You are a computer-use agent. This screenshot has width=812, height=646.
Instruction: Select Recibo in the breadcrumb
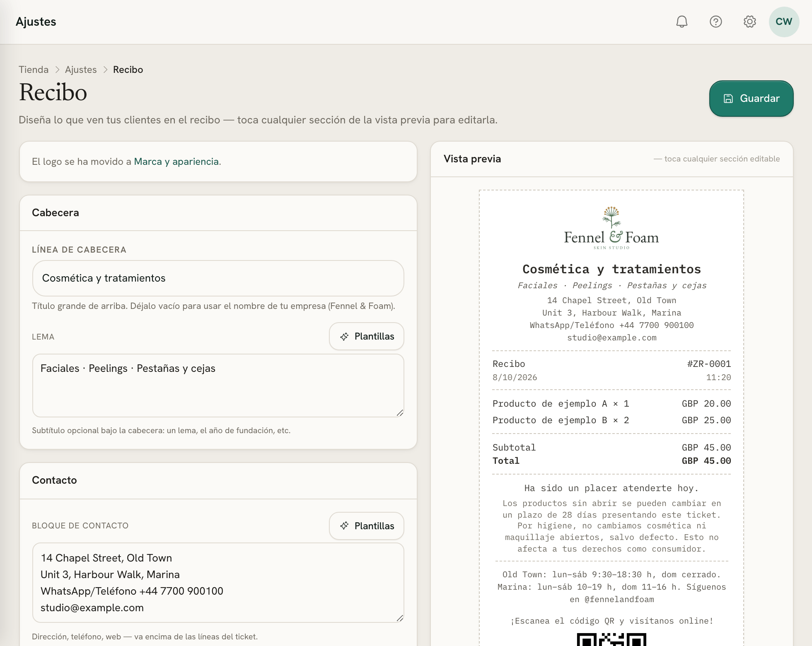click(x=128, y=70)
